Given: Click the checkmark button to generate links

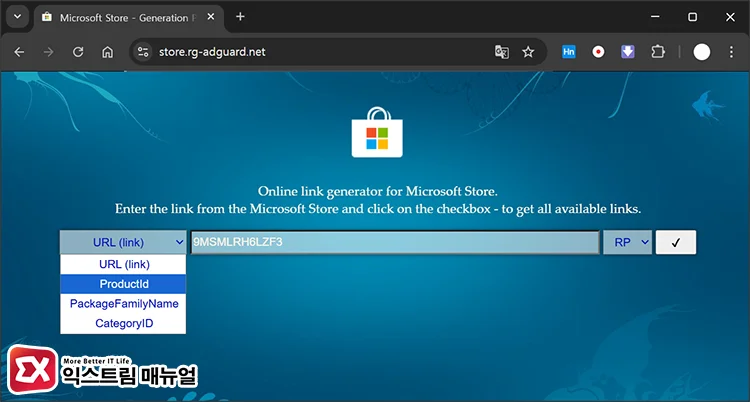Looking at the screenshot, I should (x=676, y=242).
